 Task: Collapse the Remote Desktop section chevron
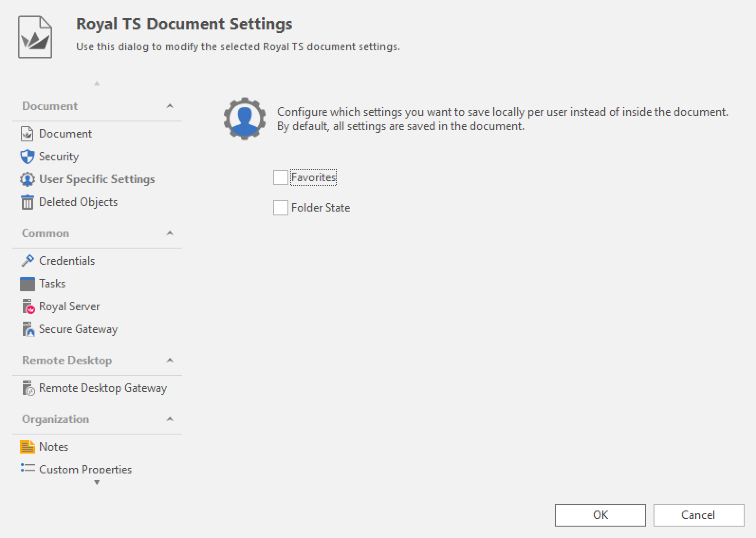(170, 361)
